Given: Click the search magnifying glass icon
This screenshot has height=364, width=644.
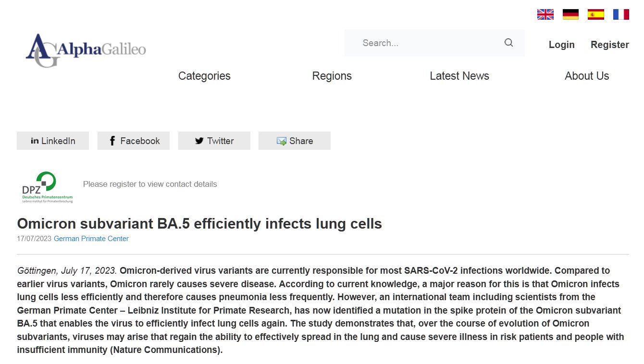Looking at the screenshot, I should pos(508,43).
